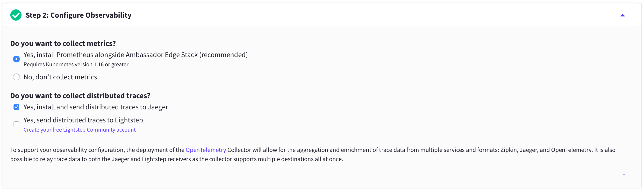Enable 'Yes, send distributed traces to Lightstep'
Image resolution: width=644 pixels, height=194 pixels.
click(16, 124)
